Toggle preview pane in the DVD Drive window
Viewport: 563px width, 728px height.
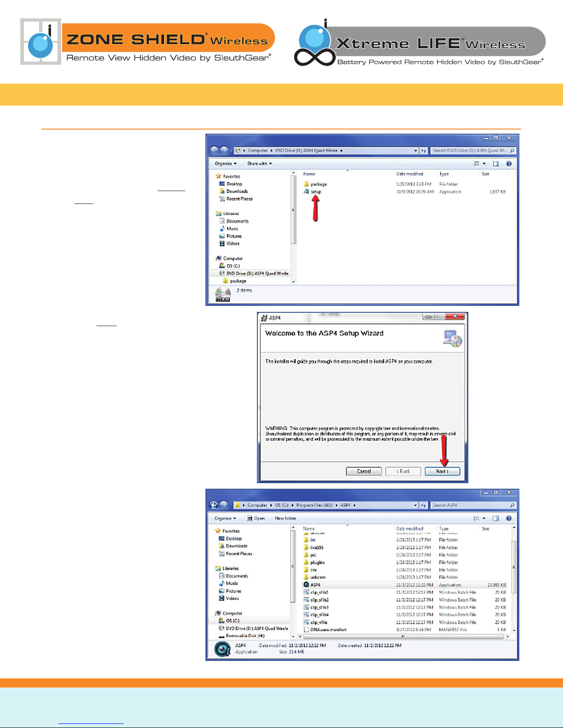pos(496,164)
